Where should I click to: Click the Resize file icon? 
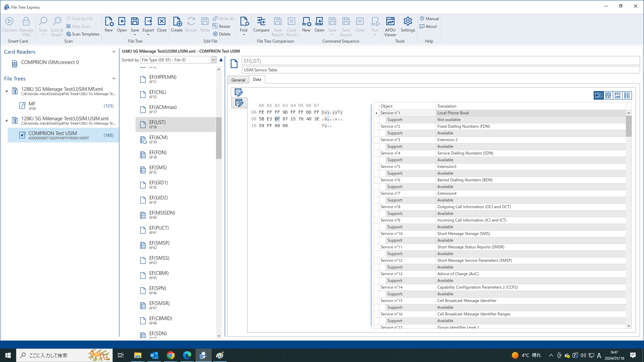[x=221, y=26]
